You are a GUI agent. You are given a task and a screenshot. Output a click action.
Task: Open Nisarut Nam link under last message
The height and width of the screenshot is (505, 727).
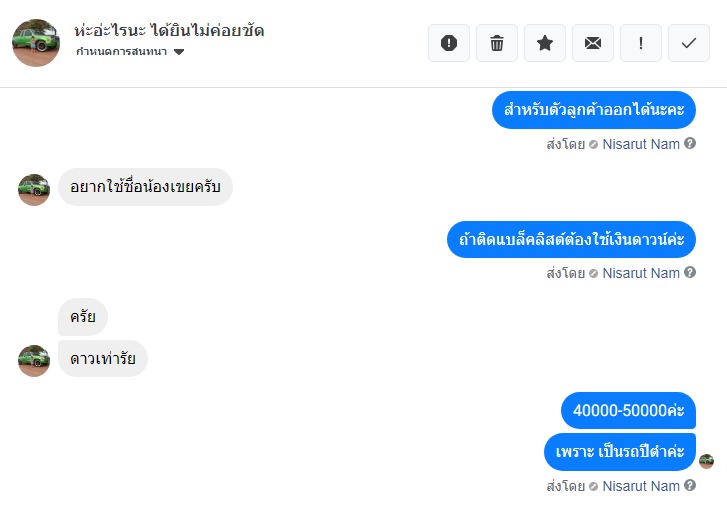click(x=641, y=486)
